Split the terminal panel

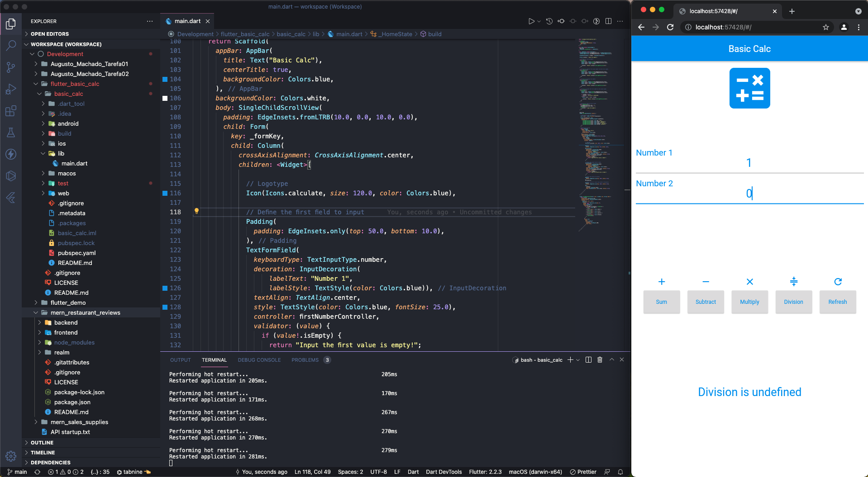588,360
